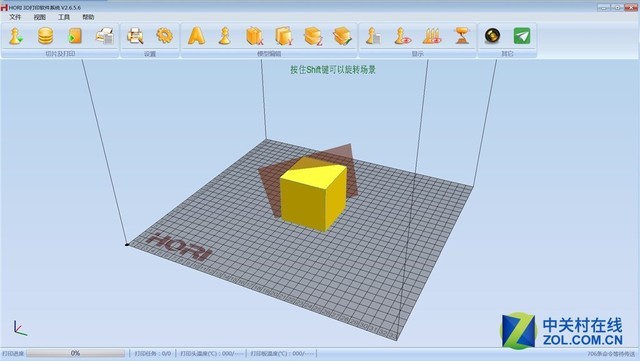
Task: Open the orange gear settings icon
Action: coord(164,36)
